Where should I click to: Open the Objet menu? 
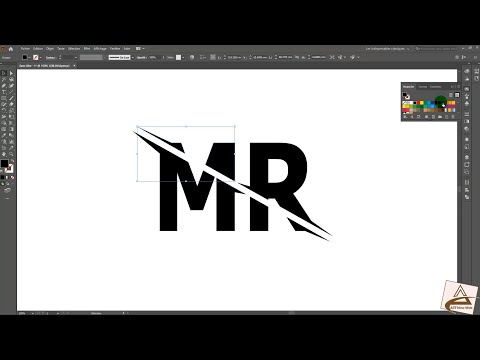[x=50, y=49]
